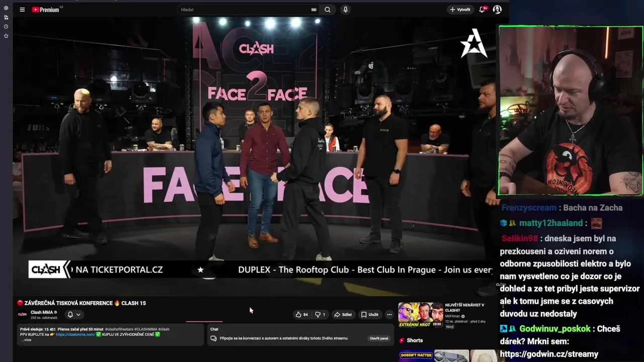Open notifications bell in YouTube header
Screen dimensions: 644x362
(482, 10)
